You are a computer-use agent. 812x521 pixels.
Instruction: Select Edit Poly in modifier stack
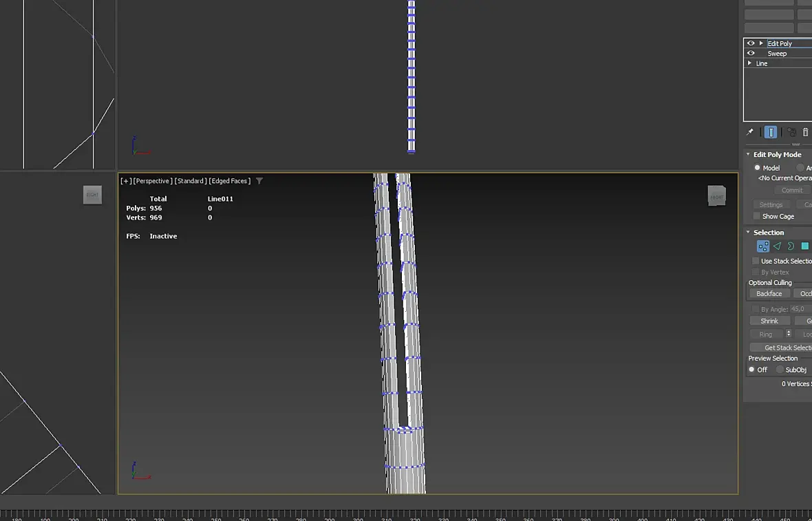point(780,43)
